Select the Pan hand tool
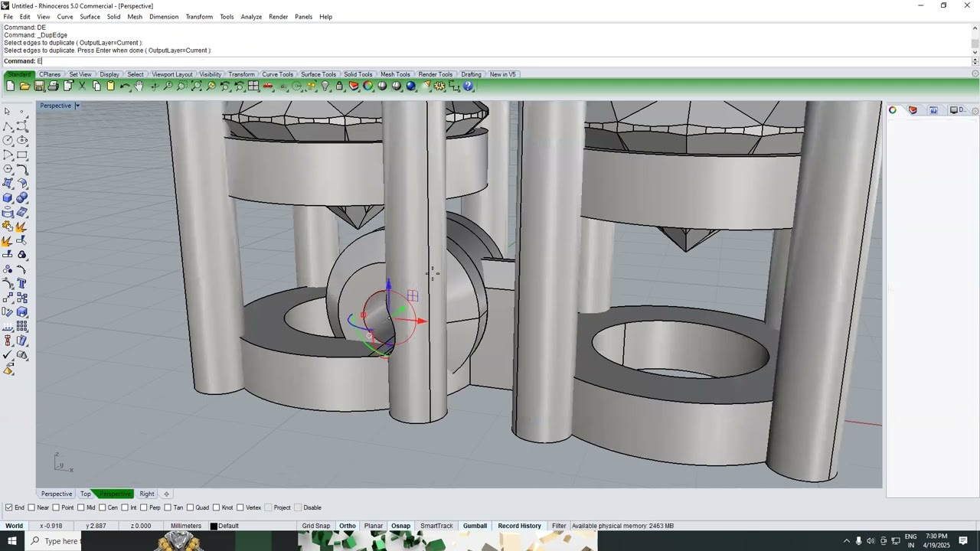The image size is (980, 551). 139,86
